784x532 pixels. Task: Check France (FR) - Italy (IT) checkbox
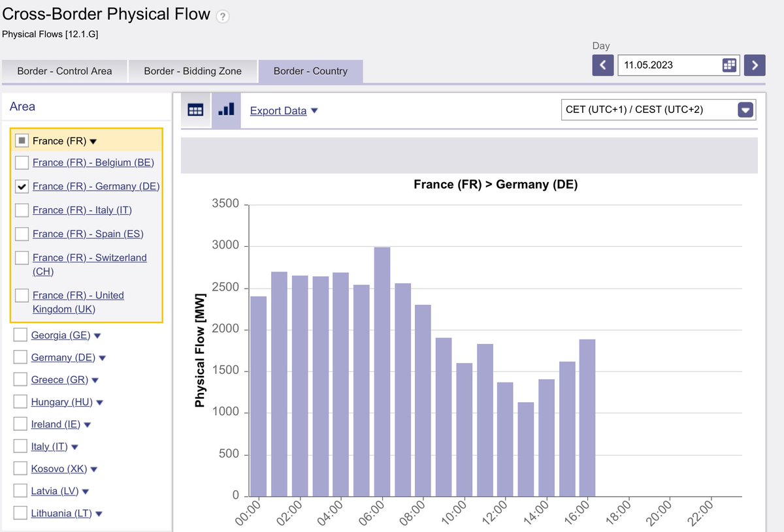[x=22, y=210]
